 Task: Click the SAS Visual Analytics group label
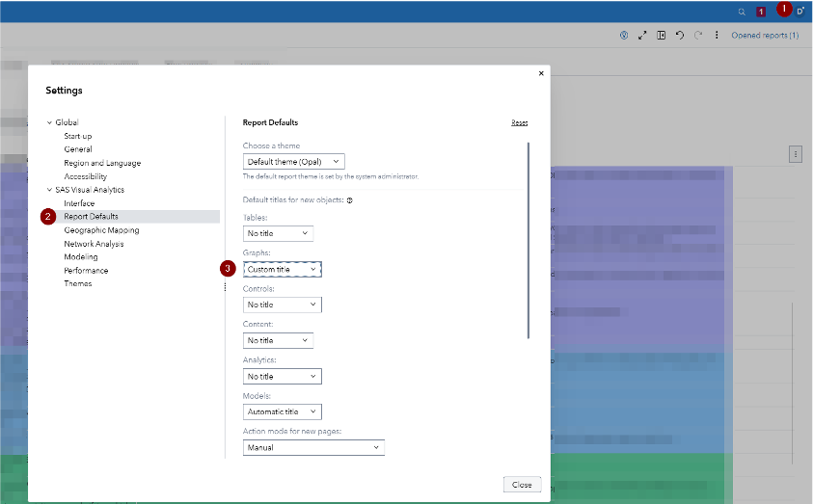tap(90, 190)
